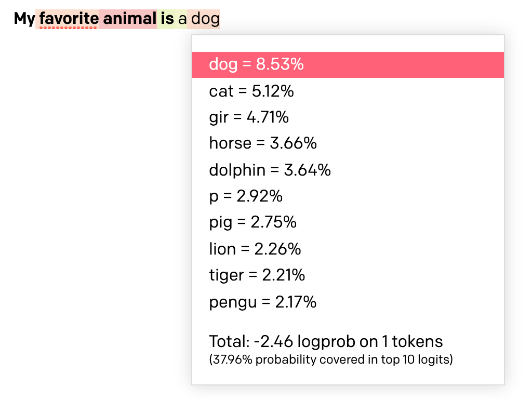The image size is (532, 400).
Task: Click the "37.96% probability covered" footnote text
Action: tap(331, 359)
